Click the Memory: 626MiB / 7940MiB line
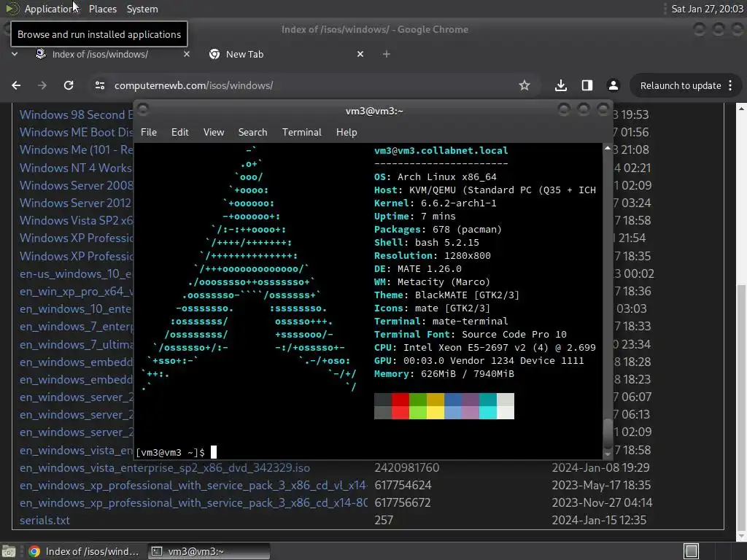 click(444, 374)
